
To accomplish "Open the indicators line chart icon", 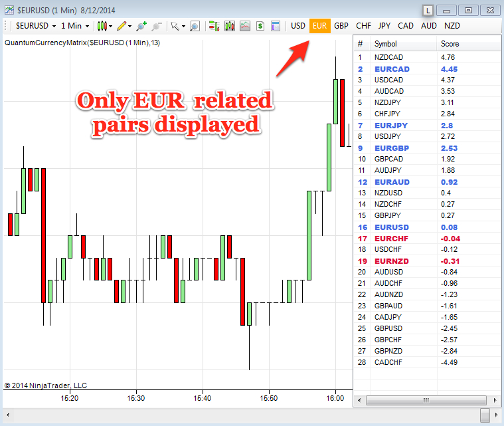I will [x=245, y=26].
